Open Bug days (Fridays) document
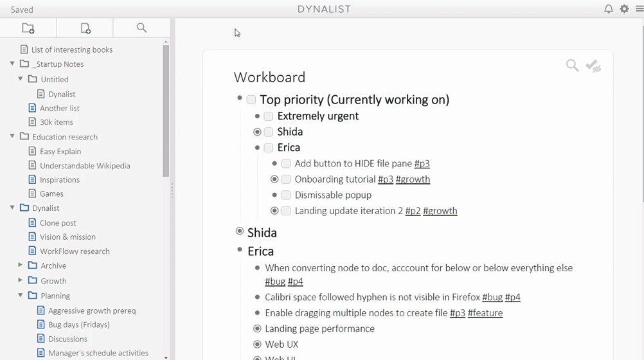 [79, 325]
